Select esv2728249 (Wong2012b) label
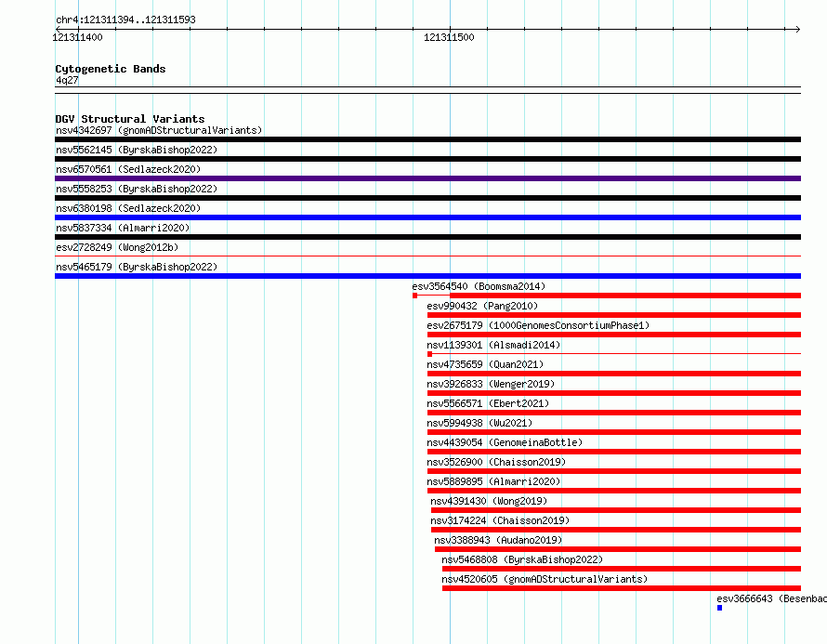 click(117, 247)
